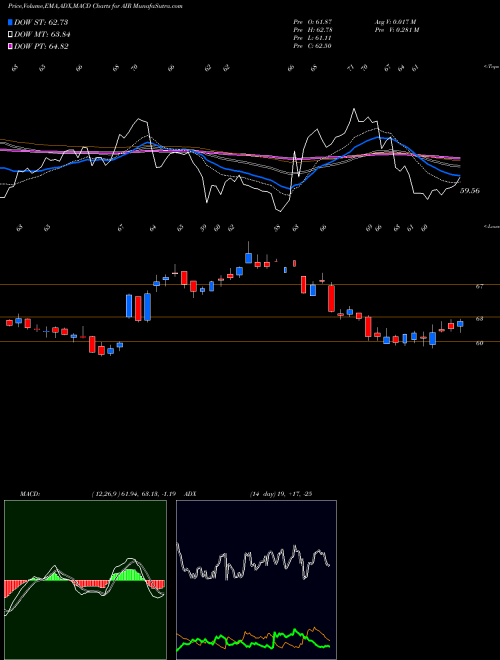This screenshot has width=500, height=660.
Task: Click the MACD panel title label
Action: 29,494
